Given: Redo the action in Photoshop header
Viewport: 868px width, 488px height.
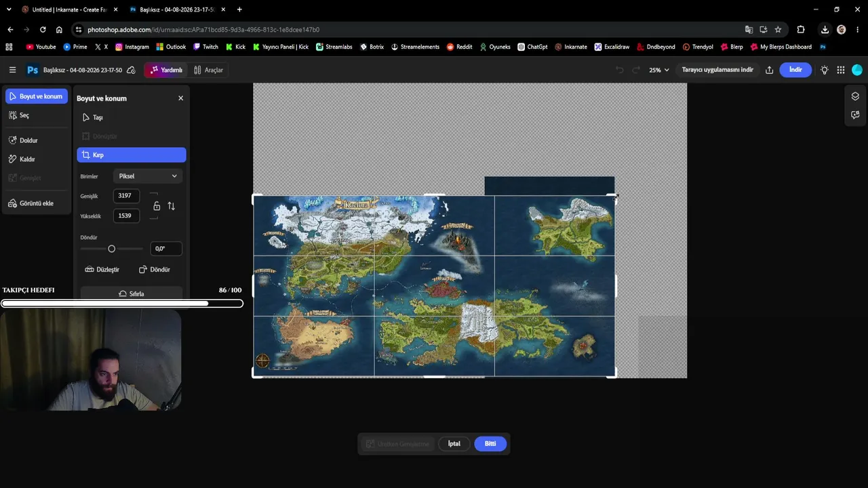Looking at the screenshot, I should tap(636, 70).
